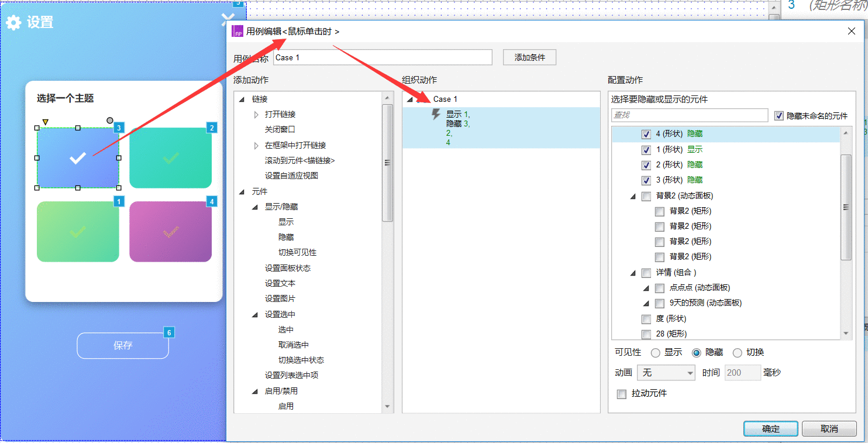The height and width of the screenshot is (443, 868).
Task: Expand the 9天的预测 (动态面板) node
Action: tap(646, 304)
